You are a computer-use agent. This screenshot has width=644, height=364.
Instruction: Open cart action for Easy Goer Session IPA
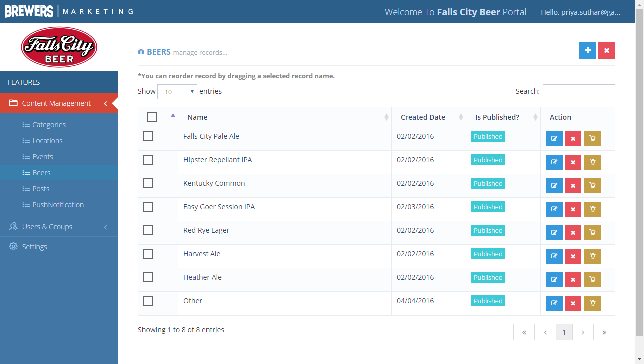click(x=592, y=209)
